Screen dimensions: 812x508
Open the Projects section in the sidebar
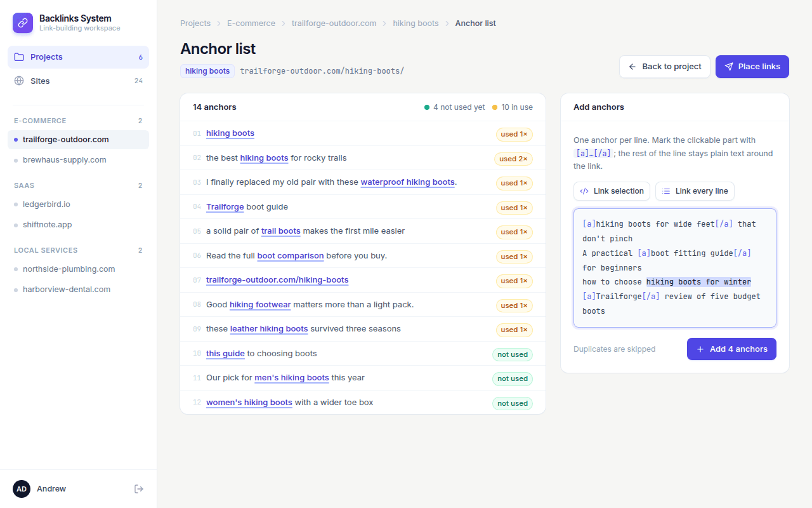tap(79, 57)
